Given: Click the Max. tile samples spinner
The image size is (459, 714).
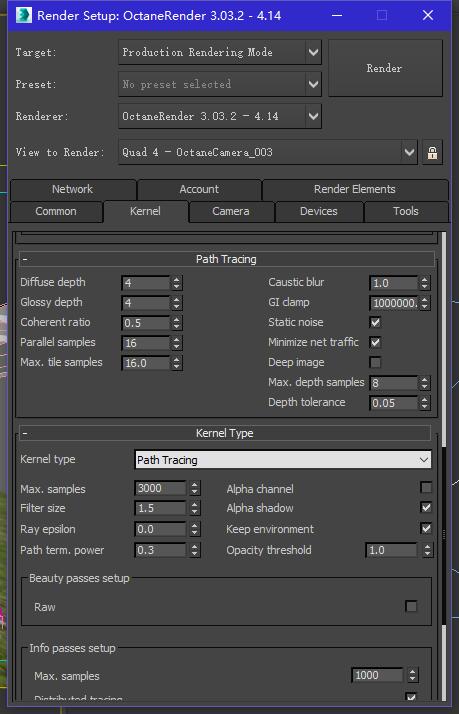Looking at the screenshot, I should [177, 363].
